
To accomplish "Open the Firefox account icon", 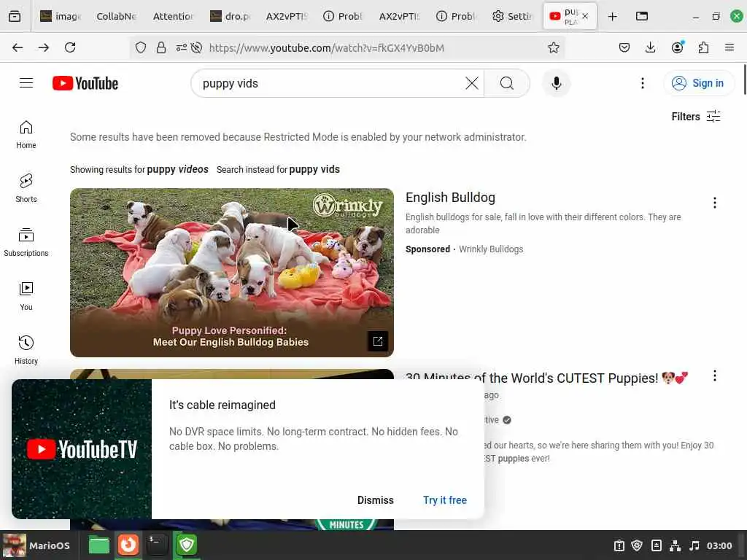I will click(677, 47).
